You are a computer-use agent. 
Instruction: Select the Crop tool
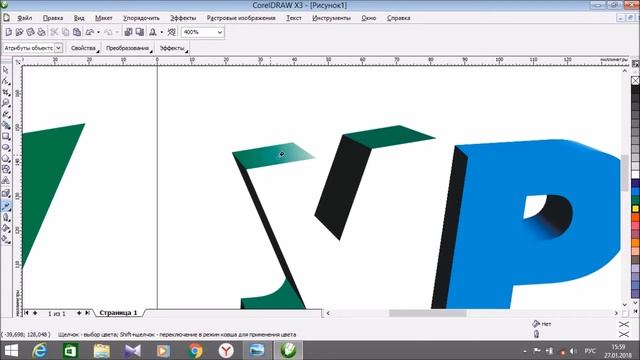(6, 92)
